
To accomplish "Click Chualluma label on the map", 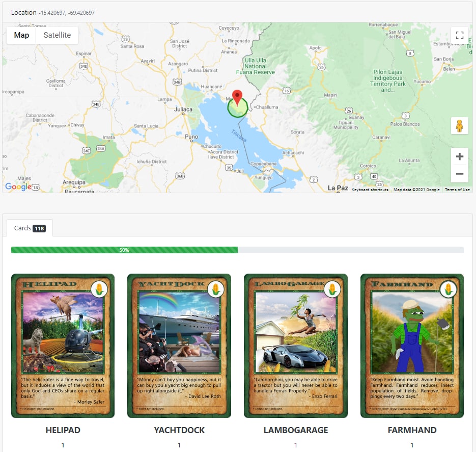I will (x=267, y=107).
